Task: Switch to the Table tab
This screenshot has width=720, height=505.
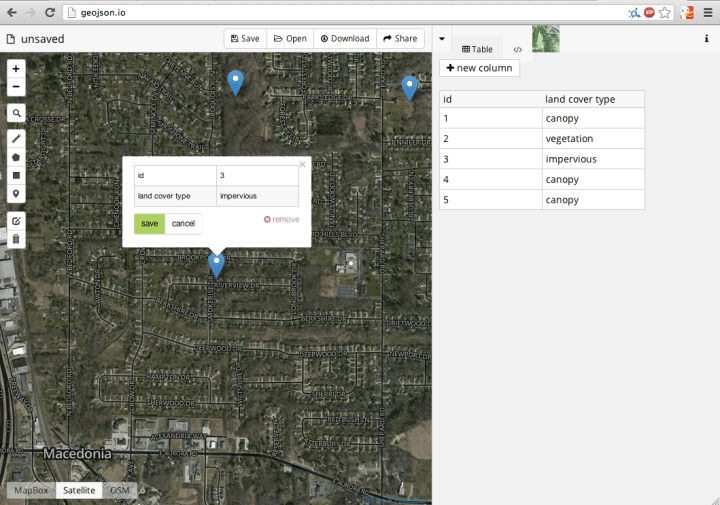Action: tap(477, 49)
